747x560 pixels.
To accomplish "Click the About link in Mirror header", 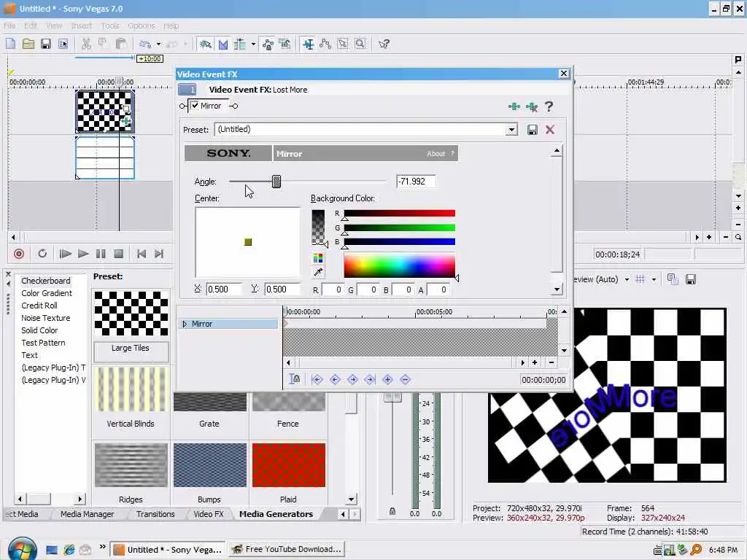I will pos(436,154).
